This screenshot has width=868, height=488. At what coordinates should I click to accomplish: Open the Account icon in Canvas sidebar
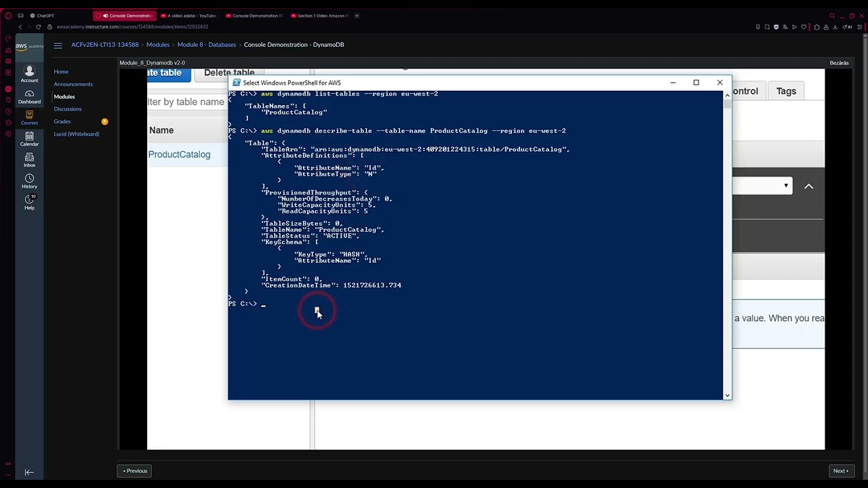29,74
